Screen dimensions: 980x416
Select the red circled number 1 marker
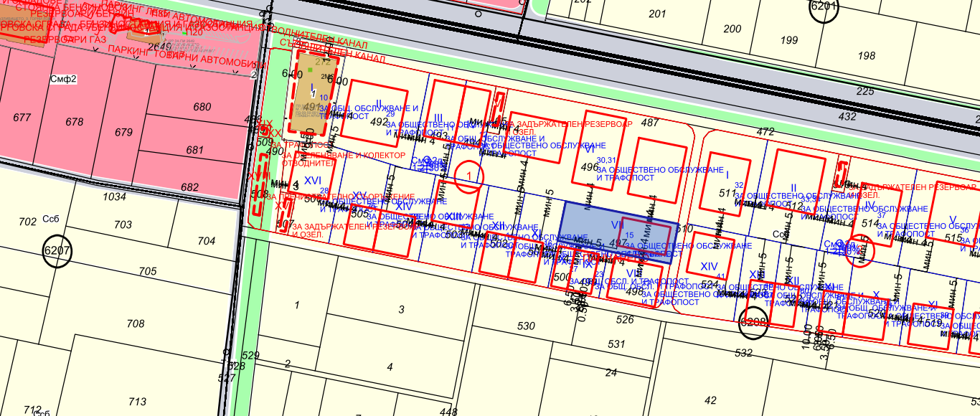[469, 176]
